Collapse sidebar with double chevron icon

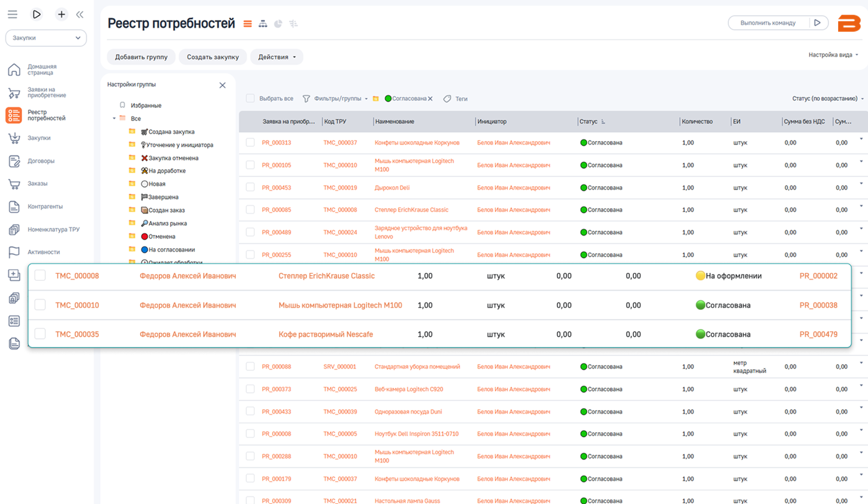80,14
